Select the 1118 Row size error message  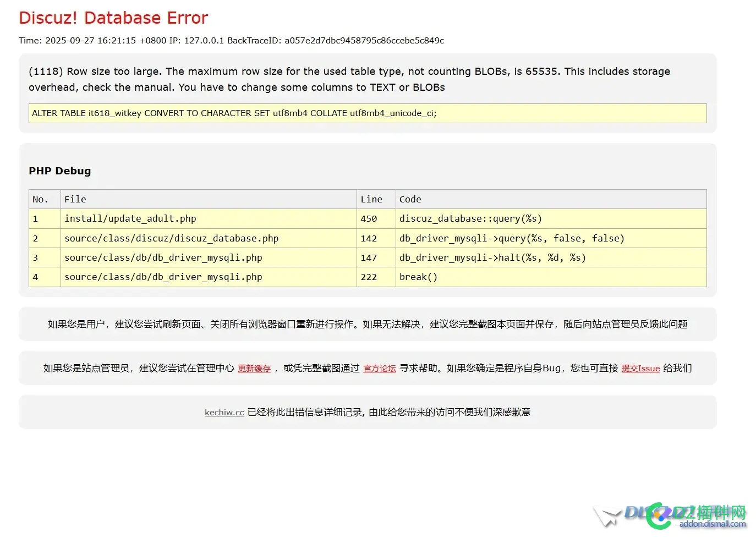coord(349,79)
